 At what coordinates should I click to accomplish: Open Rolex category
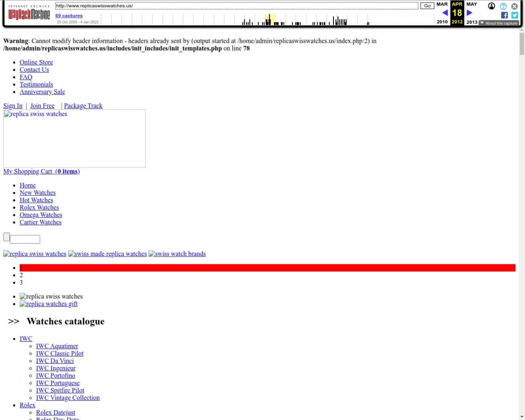click(27, 405)
